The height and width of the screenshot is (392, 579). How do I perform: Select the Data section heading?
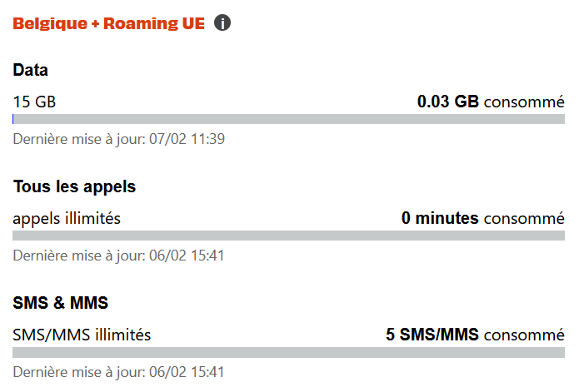coord(31,70)
